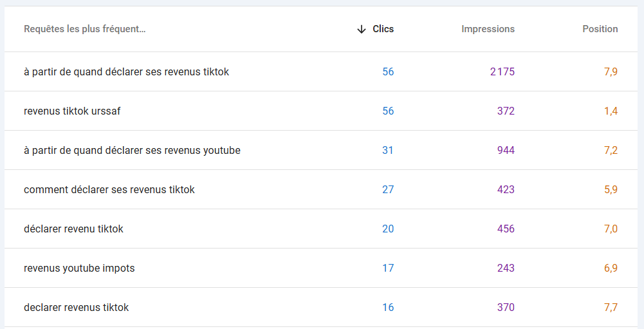Click the 17 clicks value
644x329 pixels.
point(388,268)
